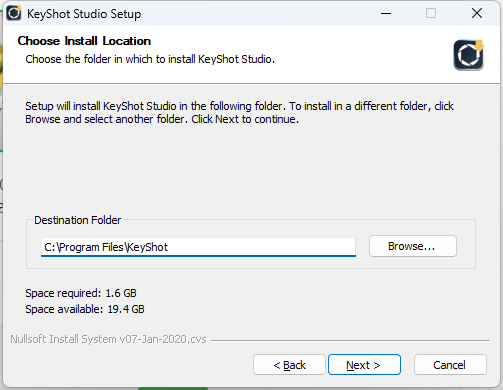503x390 pixels.
Task: Click the Choose the folder subtitle text
Action: [x=150, y=59]
